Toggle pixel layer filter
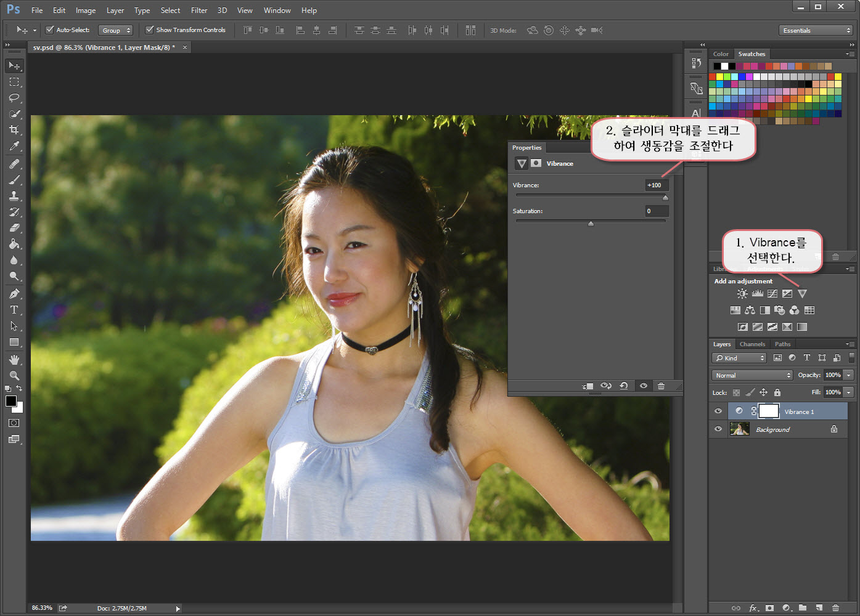Viewport: 860px width, 616px height. click(x=777, y=358)
